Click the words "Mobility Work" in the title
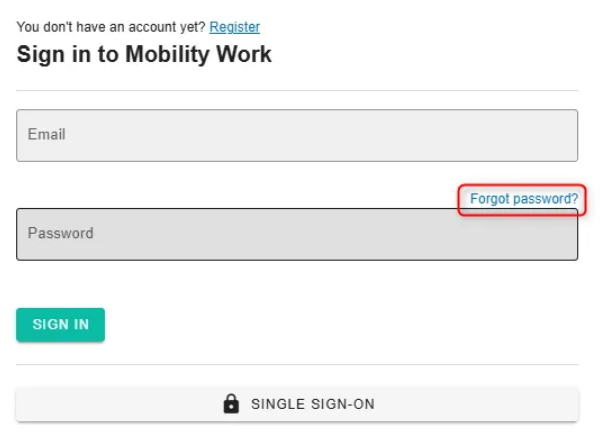 198,54
